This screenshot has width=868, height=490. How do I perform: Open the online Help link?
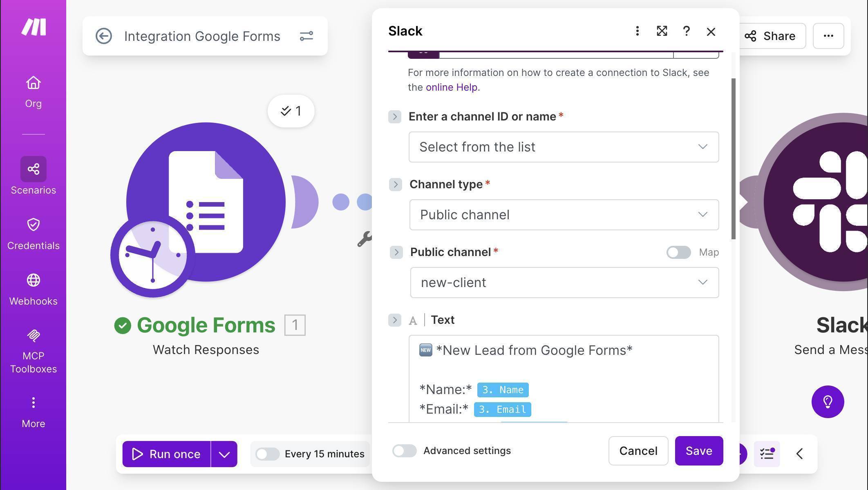tap(451, 87)
